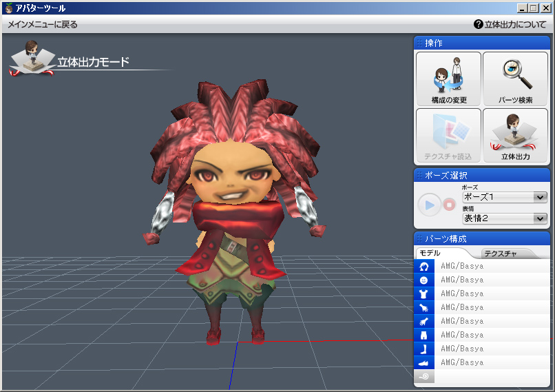Open the 構成の変更 composition change tool

(x=448, y=79)
